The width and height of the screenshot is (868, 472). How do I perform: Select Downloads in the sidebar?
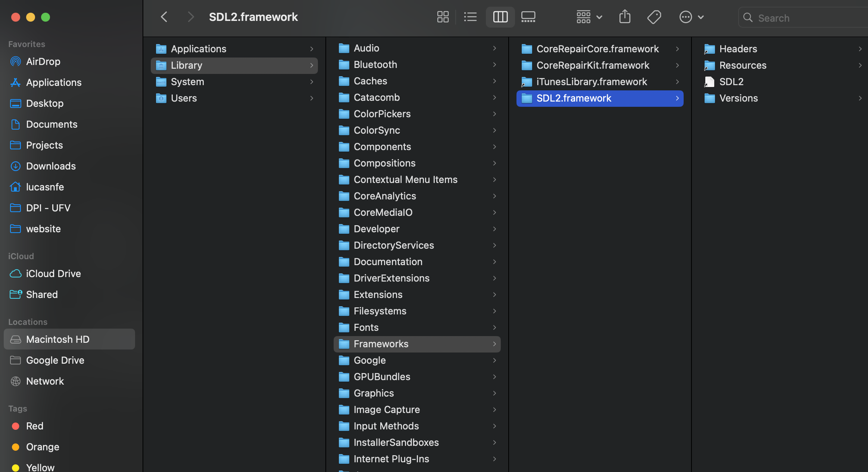click(51, 166)
